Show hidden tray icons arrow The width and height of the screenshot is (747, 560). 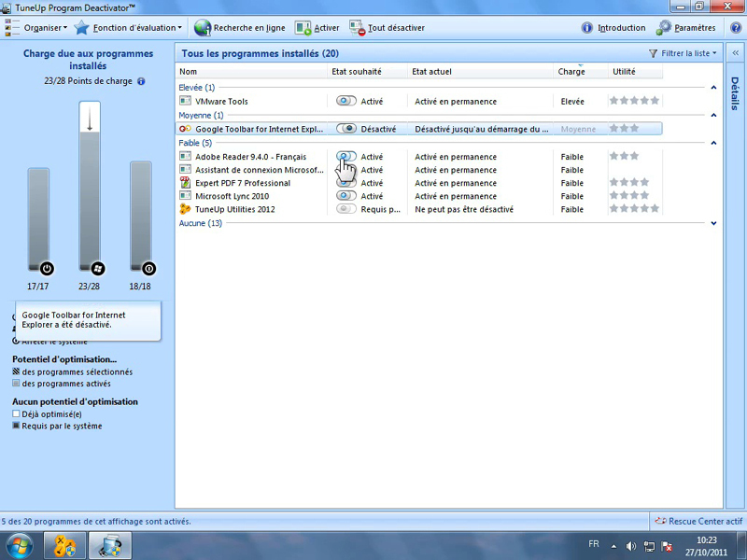[x=613, y=546]
